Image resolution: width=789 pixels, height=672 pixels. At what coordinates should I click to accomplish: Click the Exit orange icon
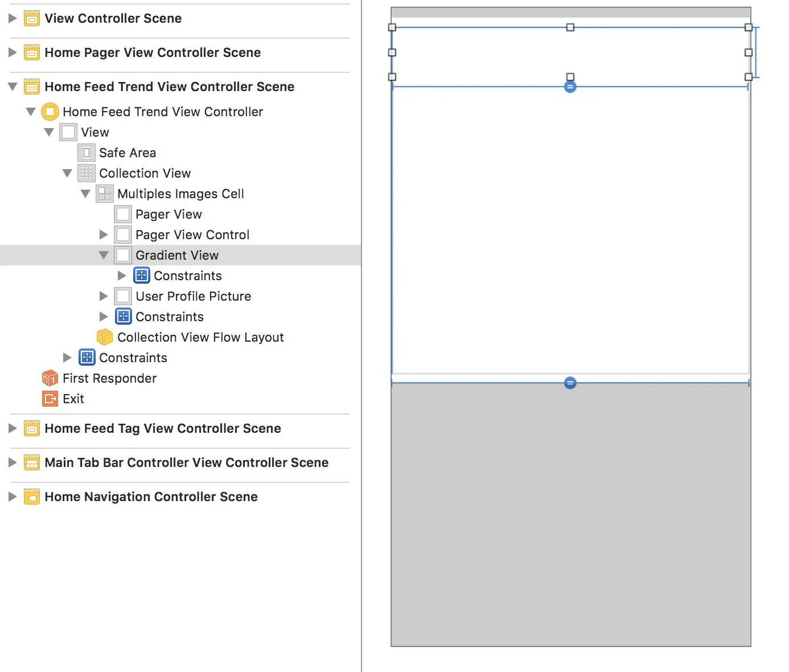pyautogui.click(x=50, y=399)
